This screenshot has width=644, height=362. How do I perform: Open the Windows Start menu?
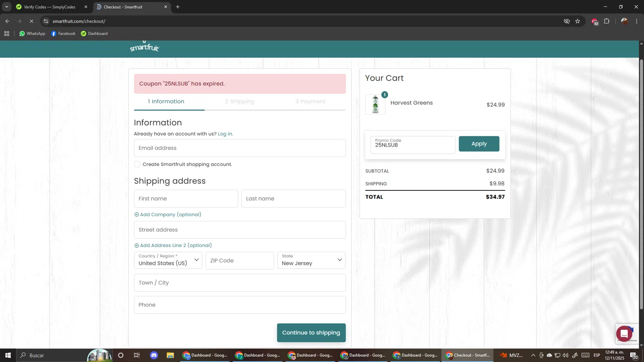[7, 355]
